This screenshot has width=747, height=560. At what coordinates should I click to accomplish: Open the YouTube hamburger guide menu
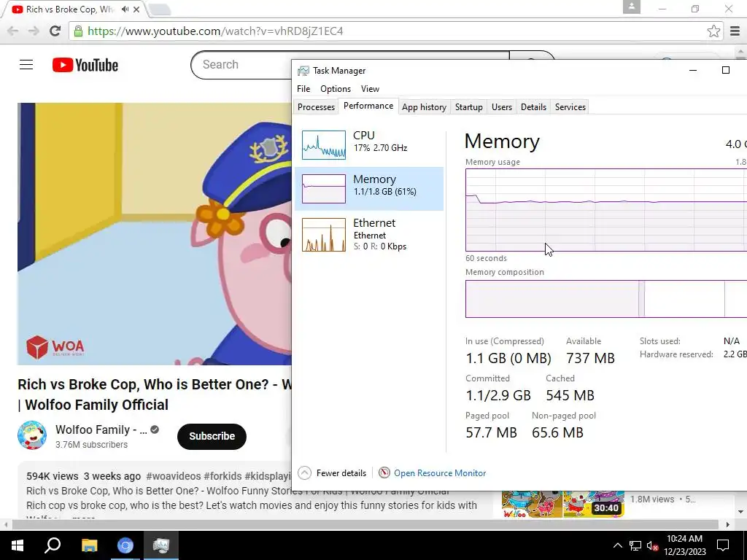26,65
